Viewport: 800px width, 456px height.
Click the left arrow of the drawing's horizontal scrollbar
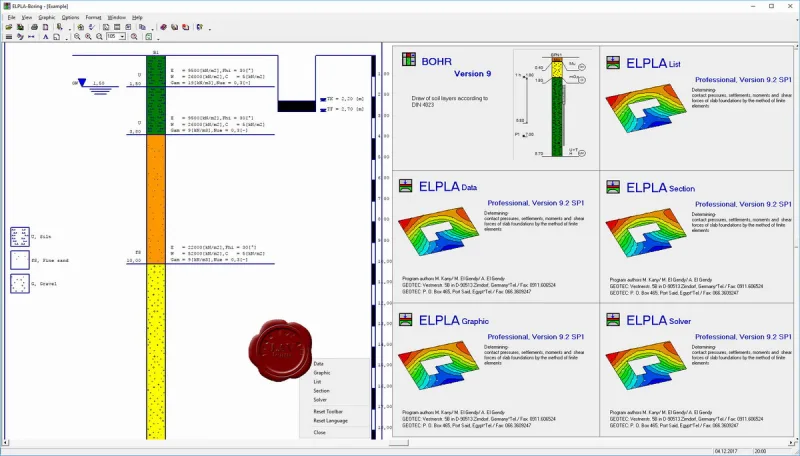pyautogui.click(x=6, y=443)
